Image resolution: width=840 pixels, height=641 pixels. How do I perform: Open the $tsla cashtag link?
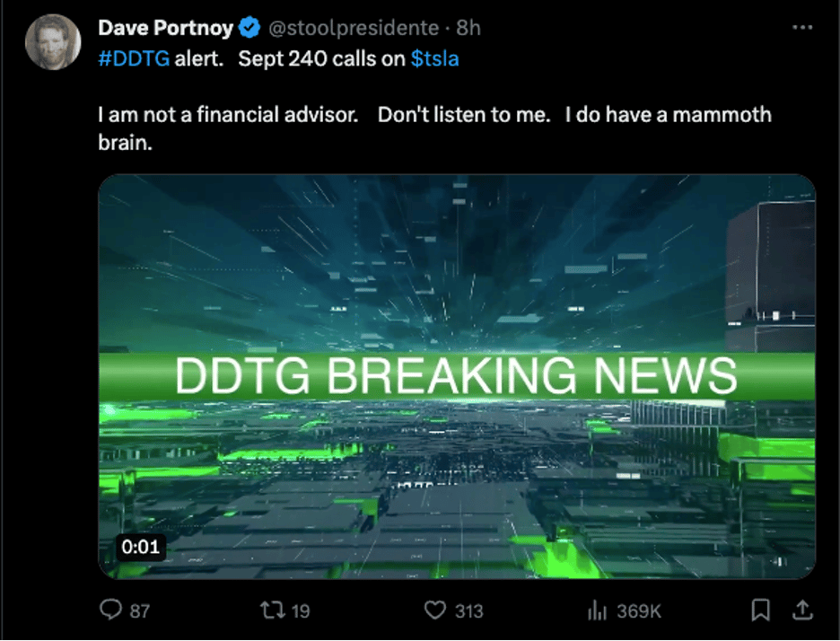[435, 58]
